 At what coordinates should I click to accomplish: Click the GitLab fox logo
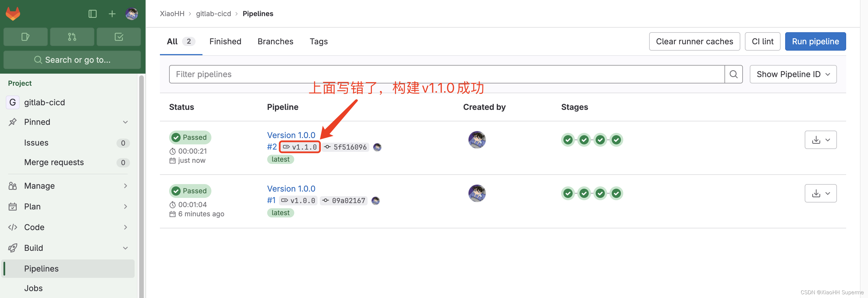point(13,14)
